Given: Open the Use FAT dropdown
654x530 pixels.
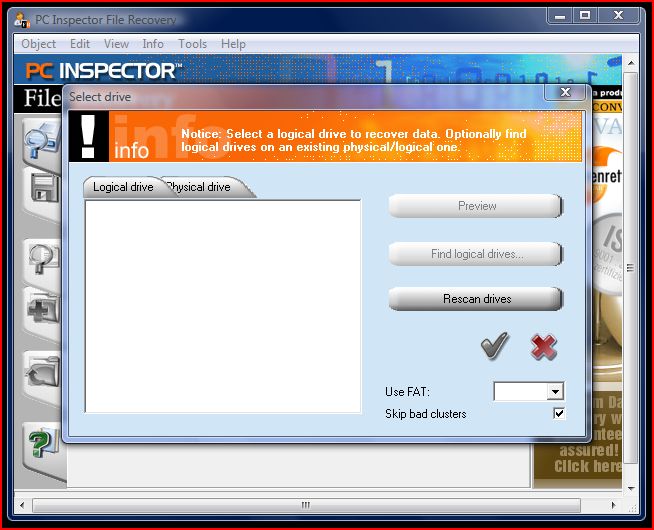Looking at the screenshot, I should (x=555, y=392).
